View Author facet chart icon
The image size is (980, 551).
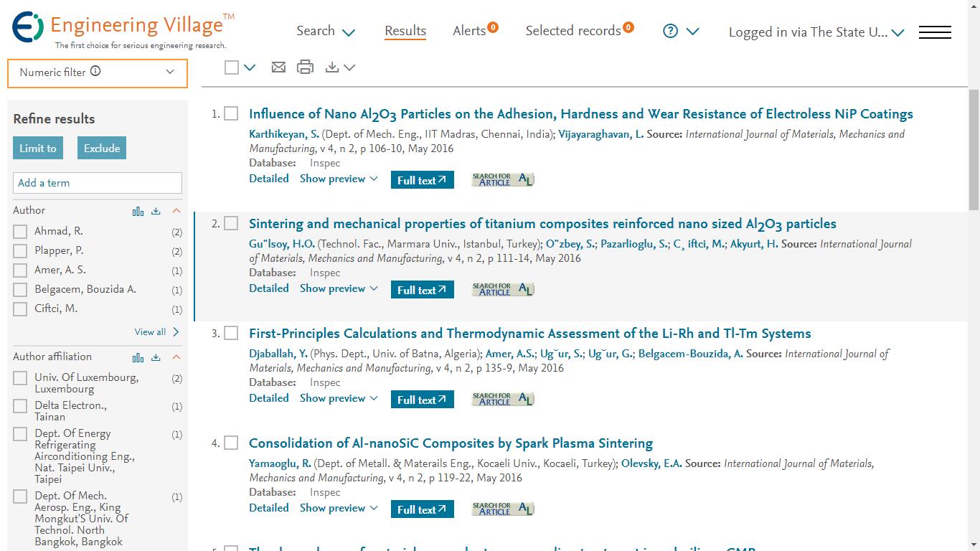click(x=138, y=211)
